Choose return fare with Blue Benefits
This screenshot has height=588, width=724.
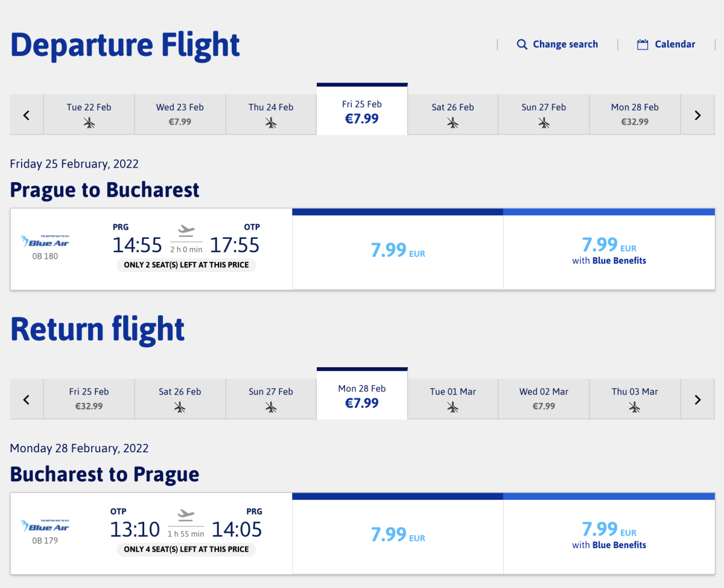[x=609, y=534]
